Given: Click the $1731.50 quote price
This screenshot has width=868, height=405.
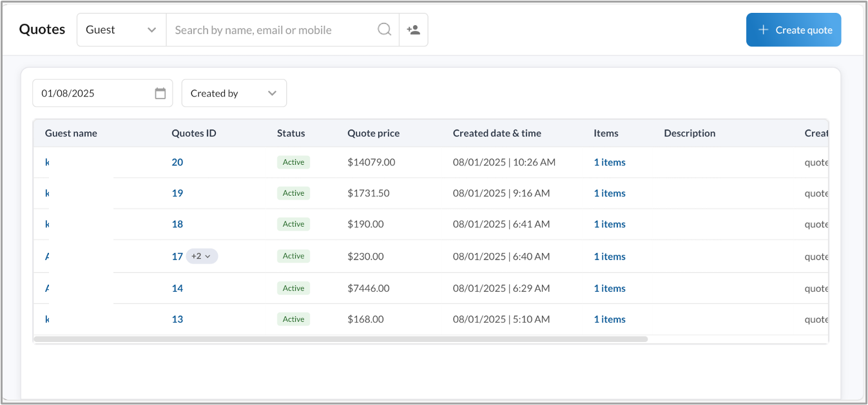Looking at the screenshot, I should (x=369, y=193).
